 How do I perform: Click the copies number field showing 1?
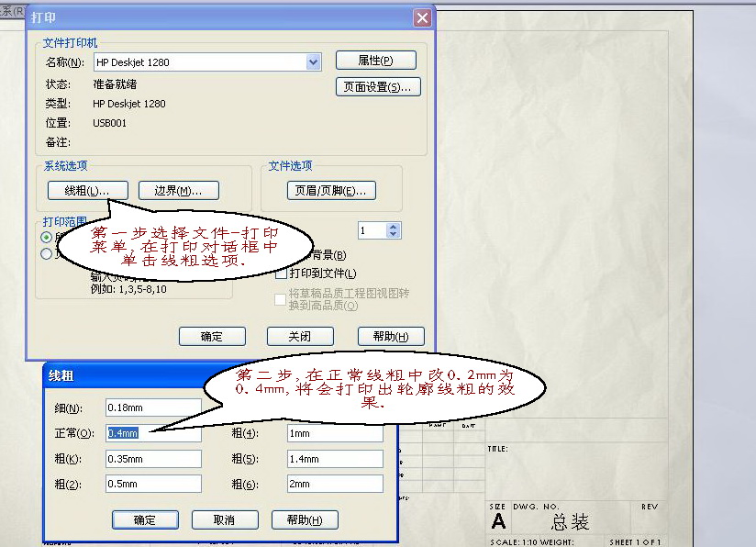pyautogui.click(x=372, y=230)
